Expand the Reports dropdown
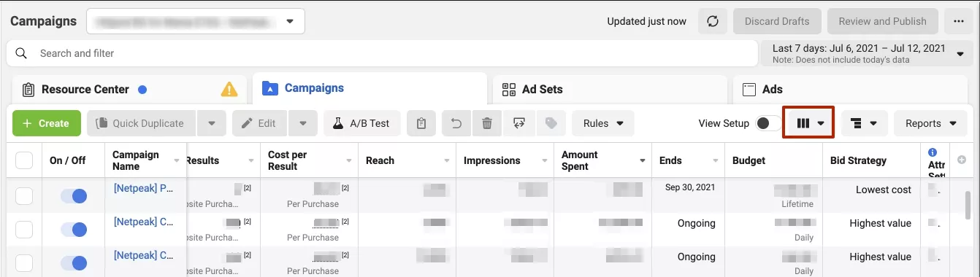This screenshot has width=980, height=277. [931, 123]
